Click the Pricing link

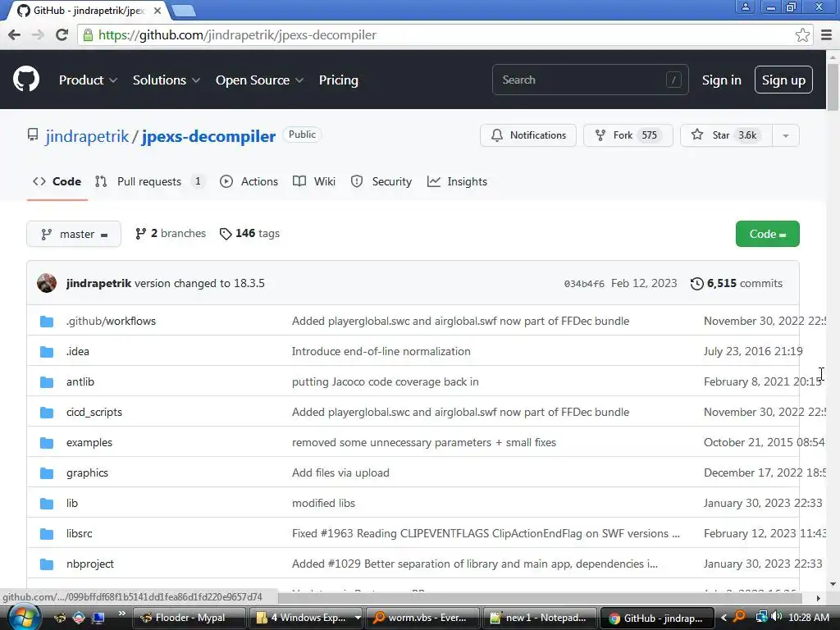(x=339, y=80)
